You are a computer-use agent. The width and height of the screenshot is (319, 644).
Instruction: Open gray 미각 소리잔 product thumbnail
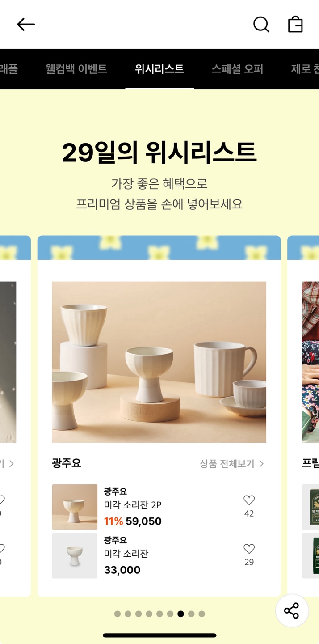tap(75, 556)
